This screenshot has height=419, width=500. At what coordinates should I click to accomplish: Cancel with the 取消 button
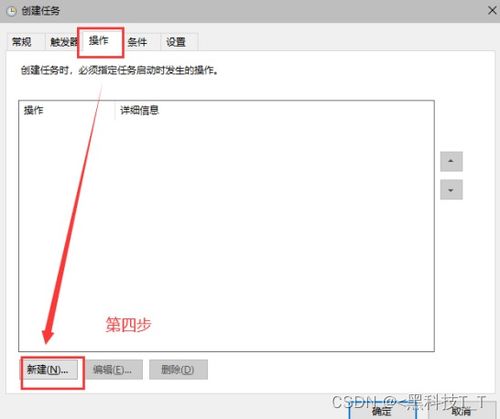pos(462,410)
